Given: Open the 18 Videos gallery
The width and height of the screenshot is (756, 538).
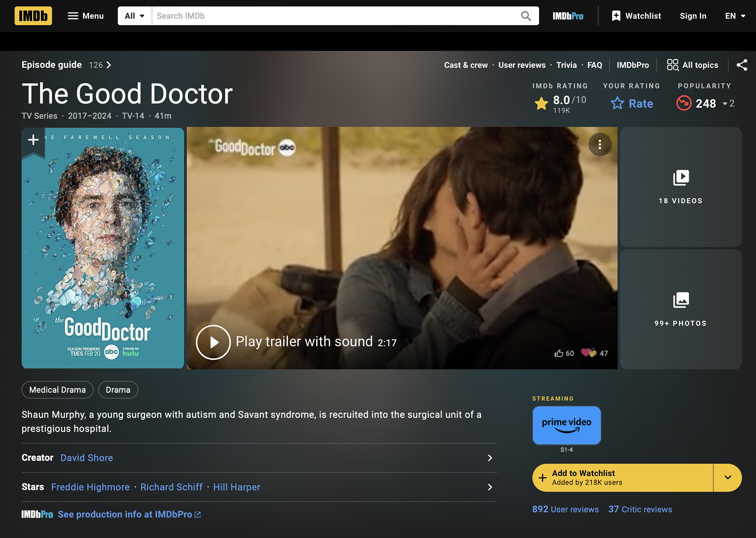Looking at the screenshot, I should pos(680,187).
